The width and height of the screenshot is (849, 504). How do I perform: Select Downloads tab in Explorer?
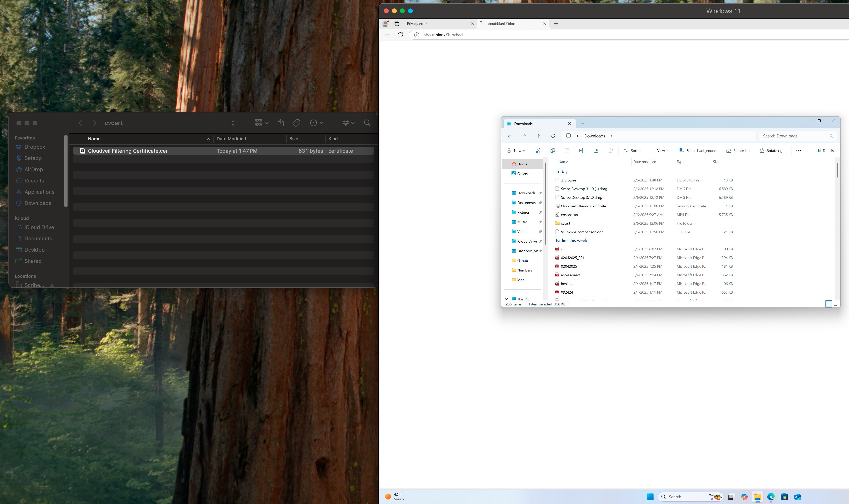click(x=539, y=124)
